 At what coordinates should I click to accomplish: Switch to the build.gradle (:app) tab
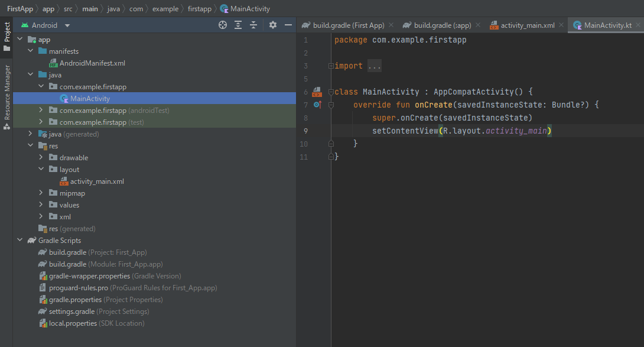pyautogui.click(x=442, y=25)
